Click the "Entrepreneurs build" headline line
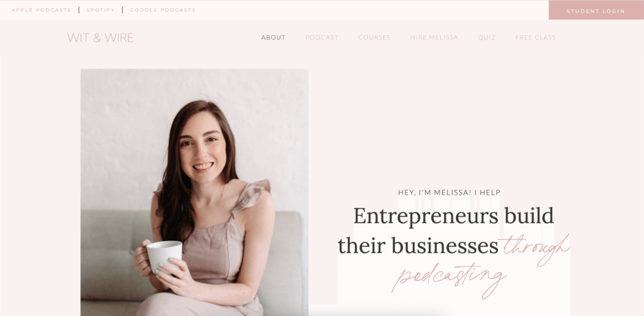644x316 pixels. click(453, 216)
